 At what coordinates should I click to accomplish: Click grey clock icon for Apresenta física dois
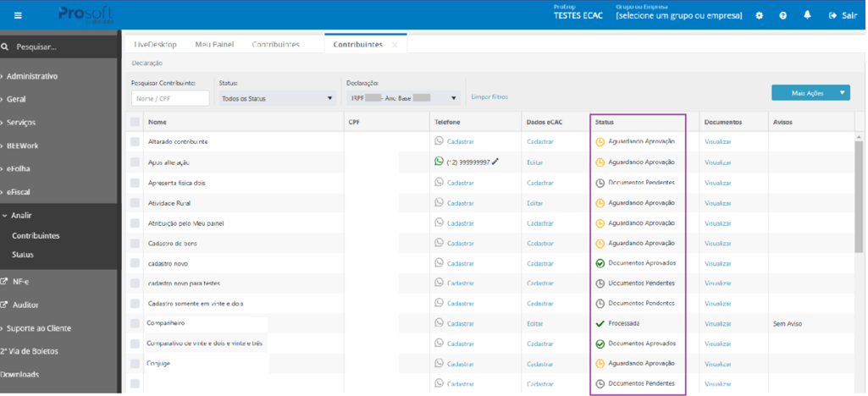tap(600, 183)
